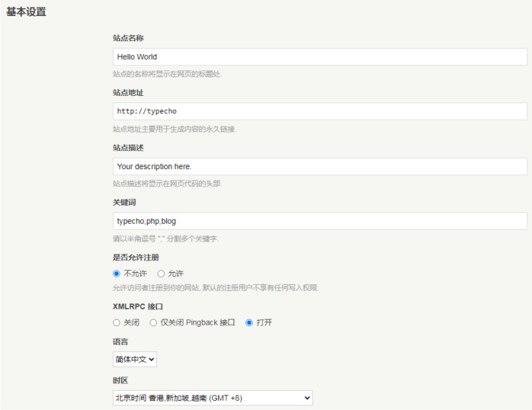The height and width of the screenshot is (410, 532).
Task: Click the 时区 label
Action: tap(120, 381)
